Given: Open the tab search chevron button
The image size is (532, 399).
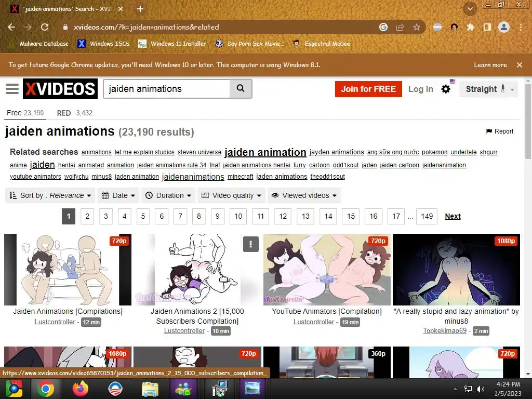Looking at the screenshot, I should coord(470,9).
